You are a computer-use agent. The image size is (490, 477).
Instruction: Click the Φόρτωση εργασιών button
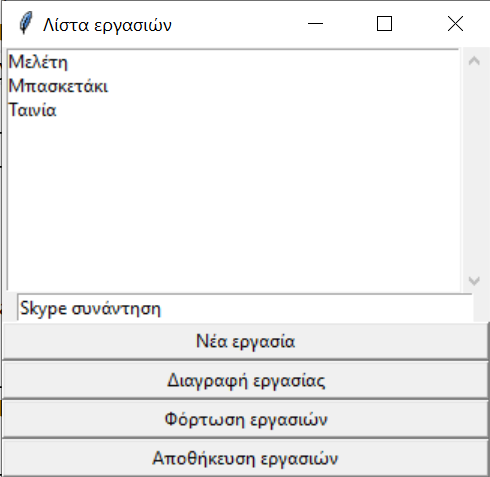[x=245, y=419]
